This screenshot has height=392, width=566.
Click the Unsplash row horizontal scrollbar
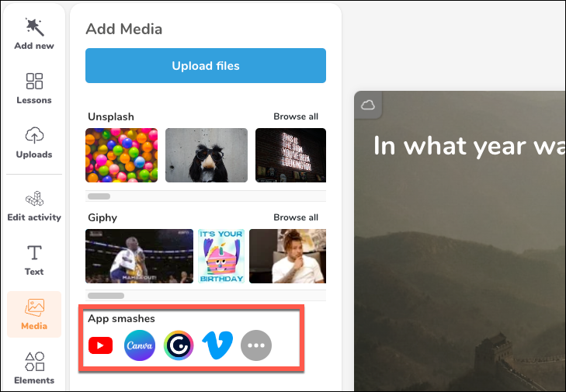99,196
